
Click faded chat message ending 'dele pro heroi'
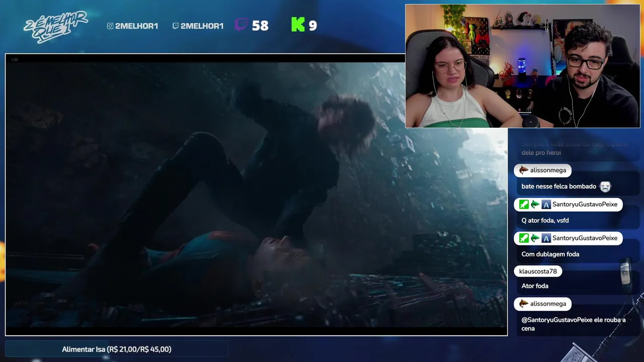pyautogui.click(x=575, y=148)
